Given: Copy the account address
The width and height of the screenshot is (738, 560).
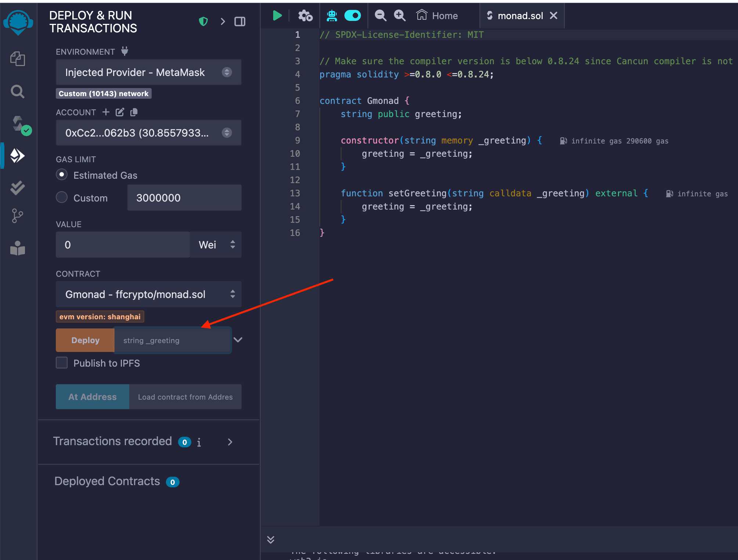Looking at the screenshot, I should pos(134,112).
